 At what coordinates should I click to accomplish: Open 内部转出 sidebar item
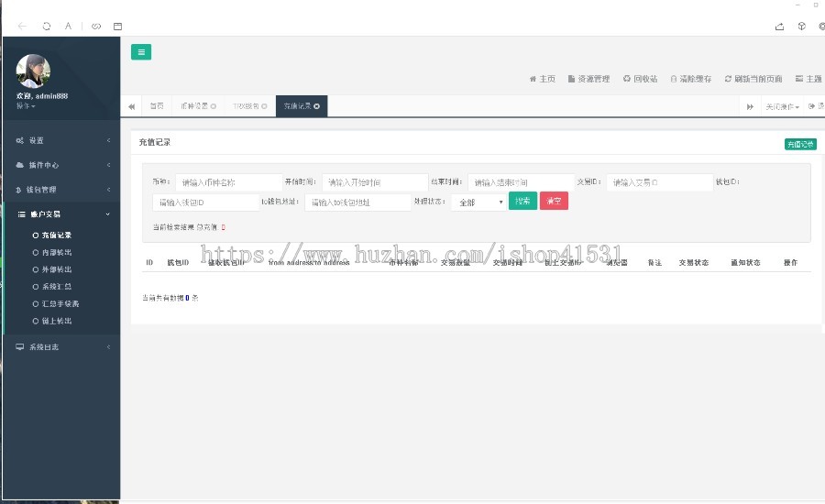point(56,253)
